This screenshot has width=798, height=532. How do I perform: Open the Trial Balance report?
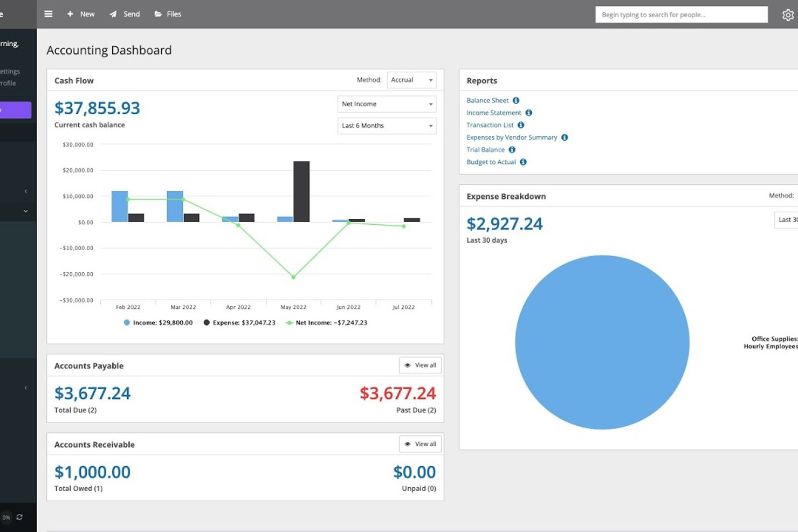pyautogui.click(x=485, y=149)
